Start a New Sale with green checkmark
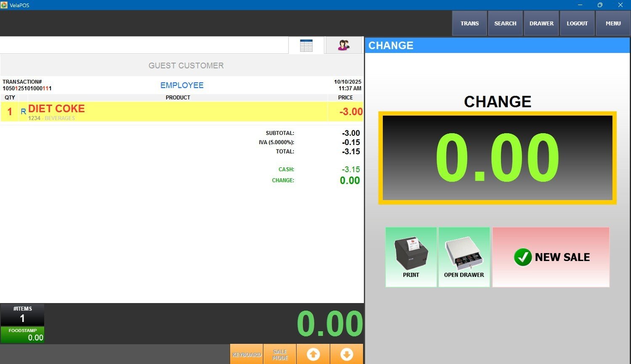631x364 pixels. coord(551,257)
